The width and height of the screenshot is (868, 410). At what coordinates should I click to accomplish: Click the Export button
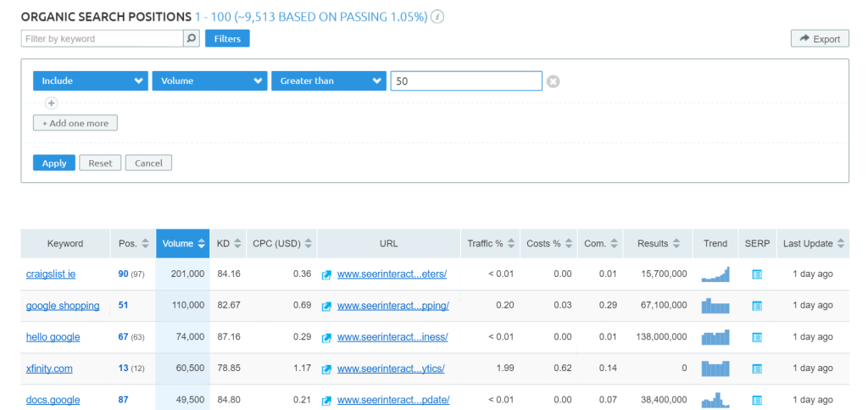[x=819, y=39]
